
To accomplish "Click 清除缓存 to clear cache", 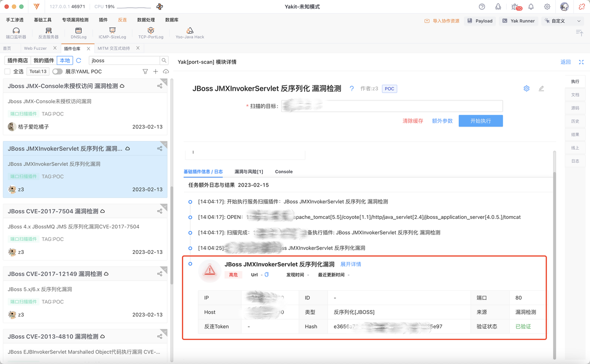I will pos(413,121).
